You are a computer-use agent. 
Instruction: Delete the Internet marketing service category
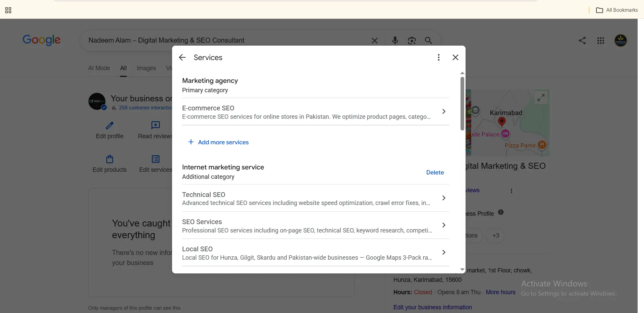435,172
